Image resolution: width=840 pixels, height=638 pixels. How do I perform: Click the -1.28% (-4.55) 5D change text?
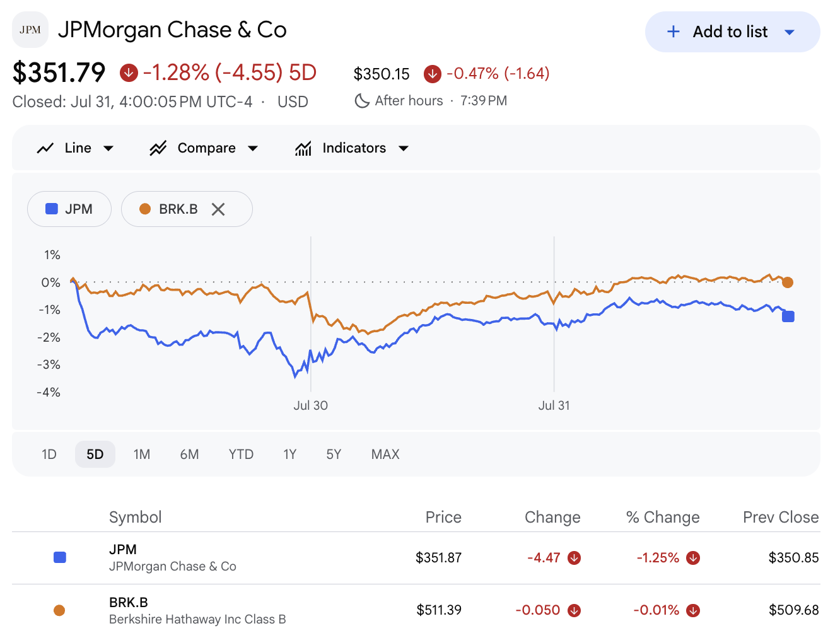230,72
